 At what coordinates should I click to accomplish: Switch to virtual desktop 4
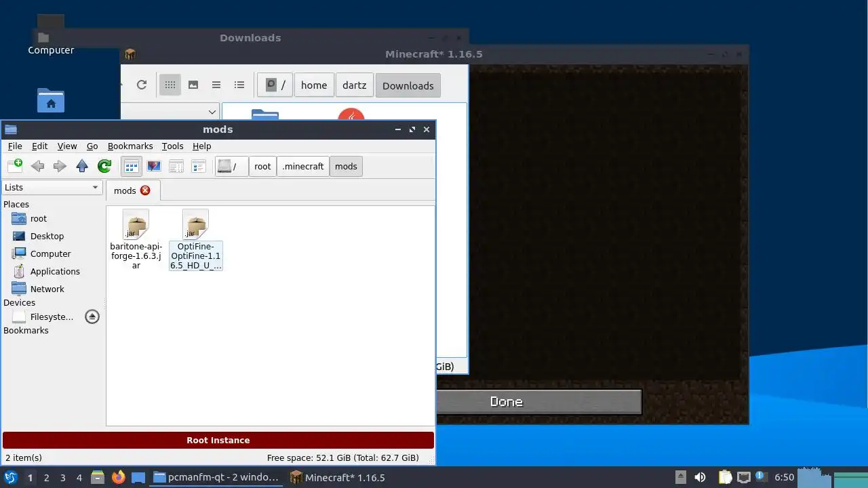pyautogui.click(x=79, y=477)
